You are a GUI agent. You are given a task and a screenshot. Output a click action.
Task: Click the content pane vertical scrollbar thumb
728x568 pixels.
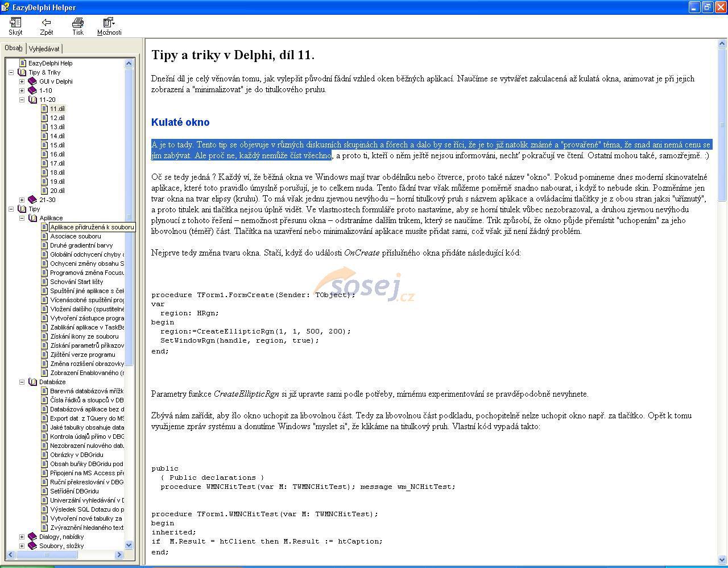coord(722,124)
